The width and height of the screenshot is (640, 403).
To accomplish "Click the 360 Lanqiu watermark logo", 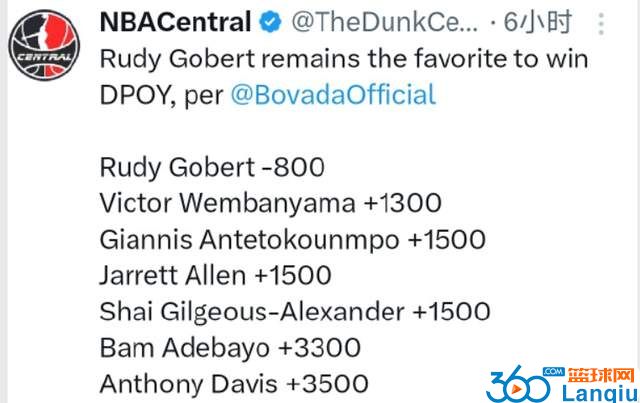I will pos(562,384).
